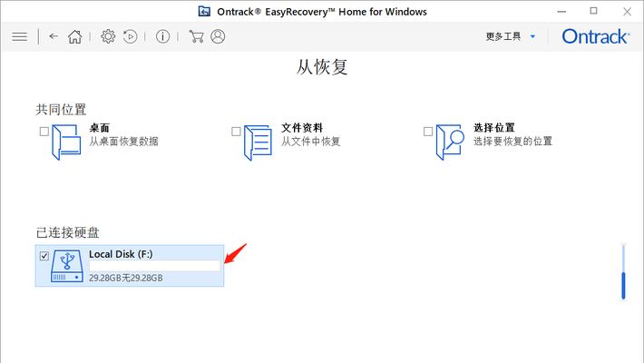644x363 pixels.
Task: Click the vertical scrollbar thumb in drive list
Action: (623, 285)
